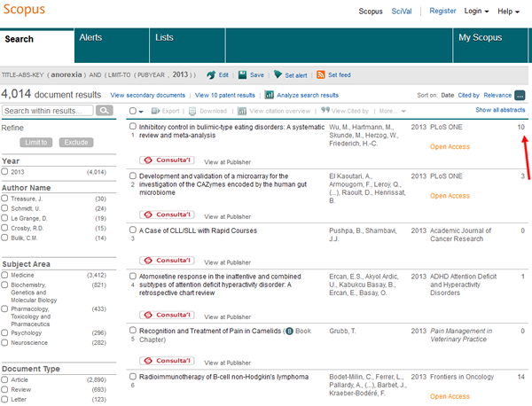Open more sort options ellipsis button
The image size is (532, 406).
tap(520, 95)
